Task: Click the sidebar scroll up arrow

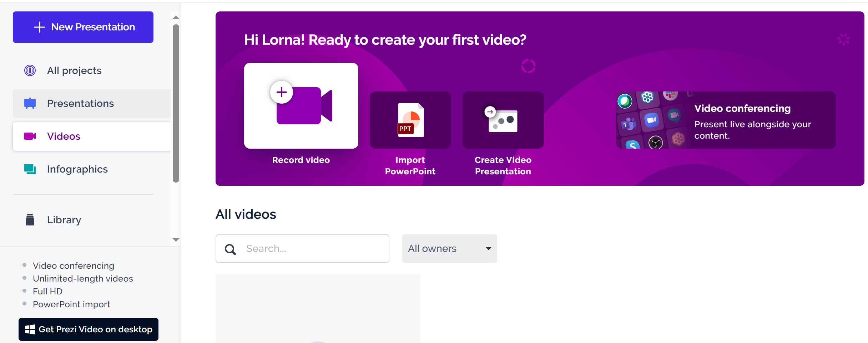Action: (x=176, y=17)
